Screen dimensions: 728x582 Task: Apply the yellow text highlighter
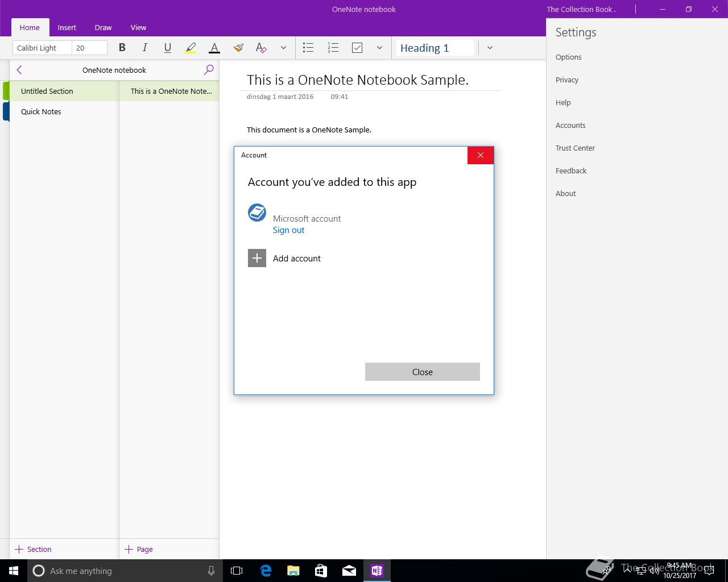191,48
